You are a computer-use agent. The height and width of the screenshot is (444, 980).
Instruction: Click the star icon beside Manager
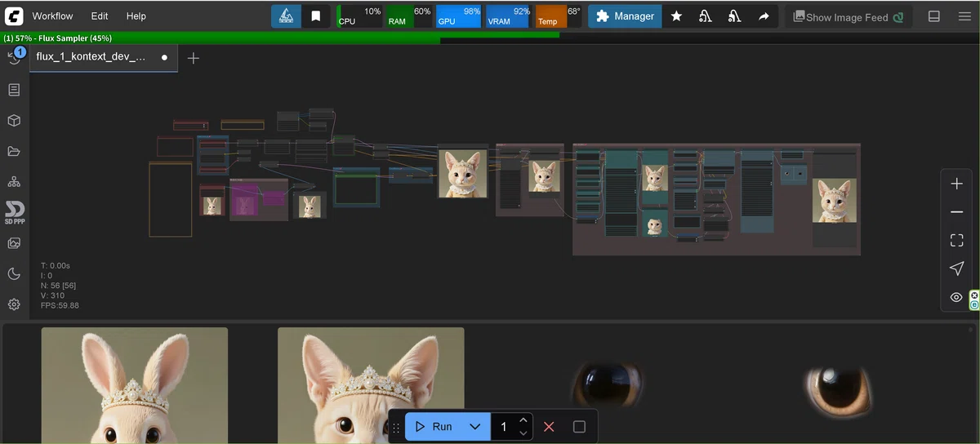click(x=676, y=16)
